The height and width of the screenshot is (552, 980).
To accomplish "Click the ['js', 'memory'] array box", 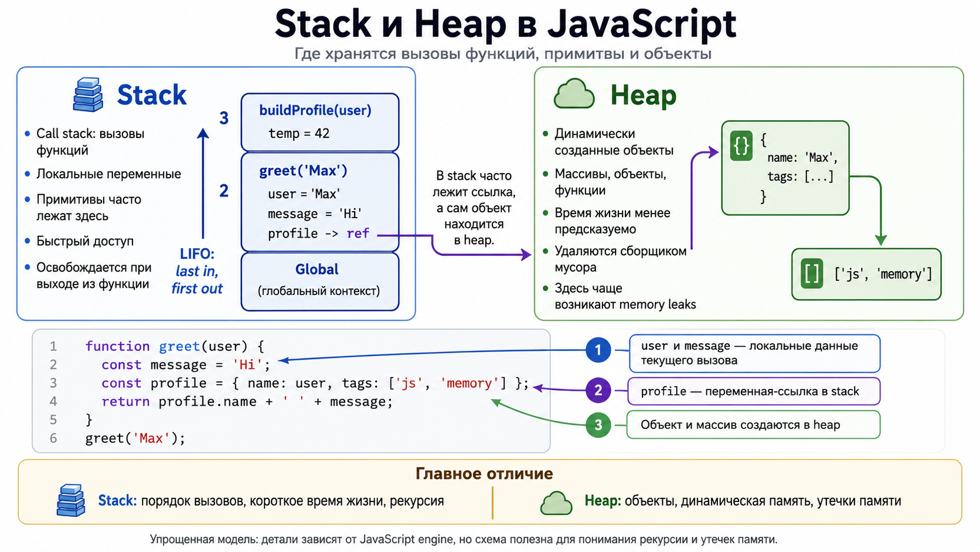I will tap(866, 274).
